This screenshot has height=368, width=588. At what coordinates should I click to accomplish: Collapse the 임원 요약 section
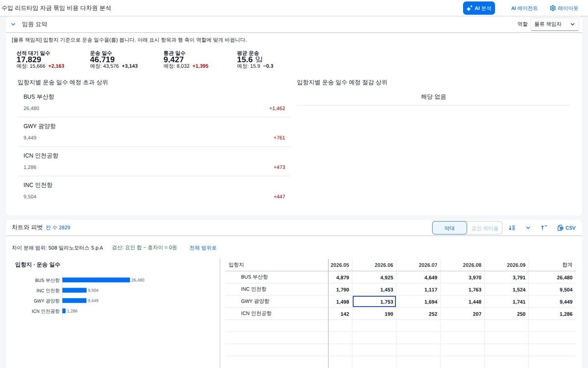(13, 24)
